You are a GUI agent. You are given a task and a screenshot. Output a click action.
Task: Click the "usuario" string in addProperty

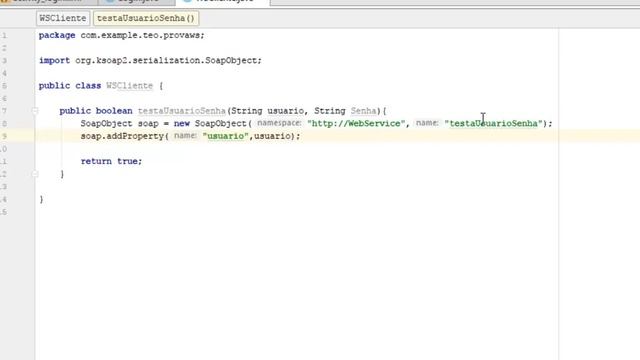pyautogui.click(x=225, y=136)
